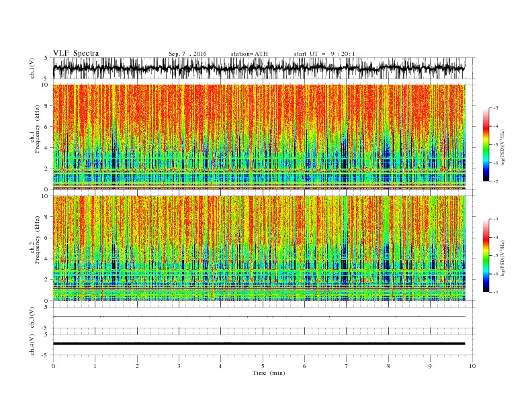Click the 8 tick label on time axis
The image size is (532, 411).
(x=388, y=366)
